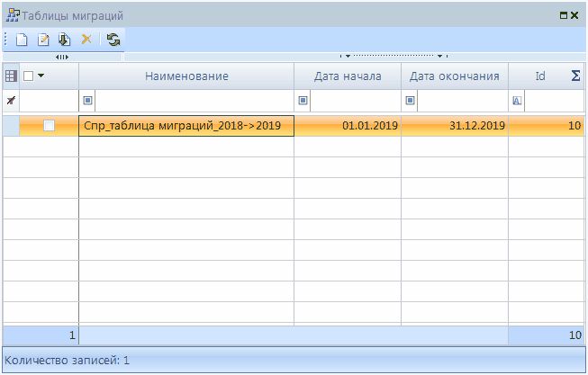Click the copy/import record toolbar icon
588x375 pixels.
[x=64, y=40]
